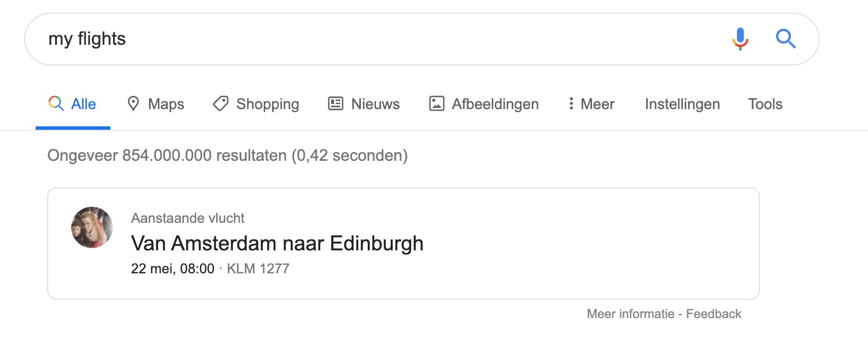Click the Shopping price tag icon
This screenshot has width=868, height=348.
click(x=221, y=104)
